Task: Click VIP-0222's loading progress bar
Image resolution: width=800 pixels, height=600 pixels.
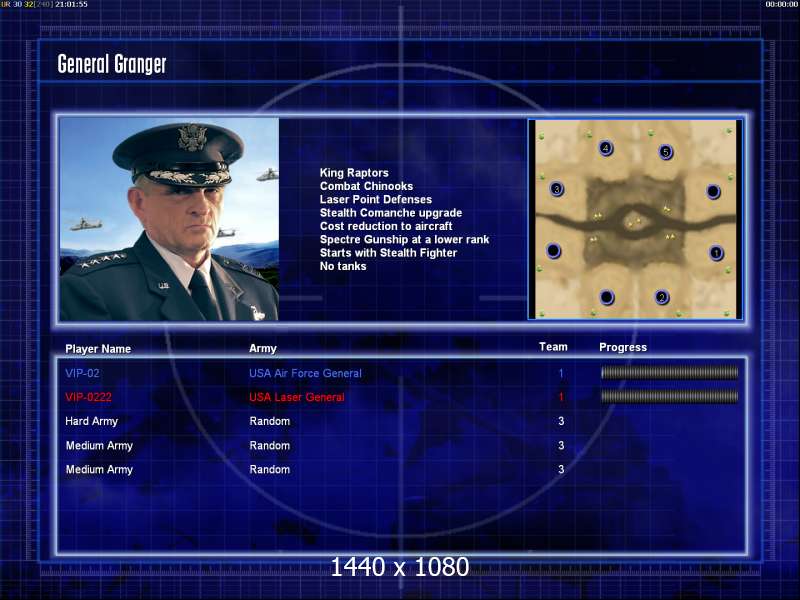Action: pyautogui.click(x=669, y=396)
